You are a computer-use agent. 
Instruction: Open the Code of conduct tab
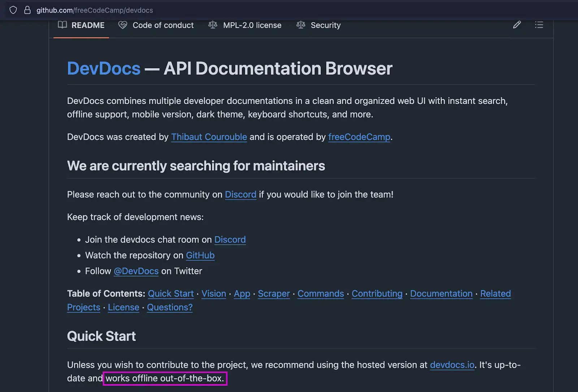(156, 25)
